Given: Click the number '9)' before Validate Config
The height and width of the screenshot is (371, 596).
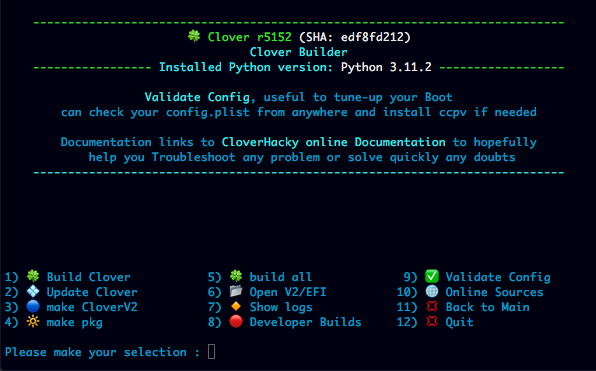Looking at the screenshot, I should 411,277.
